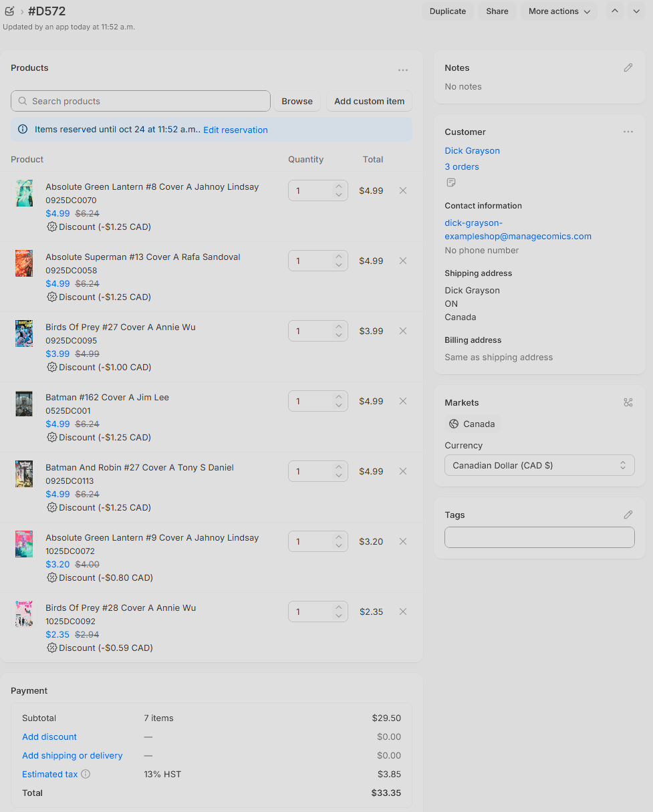Viewport: 653px width, 812px height.
Task: Remove Batman #162 line item
Action: (403, 401)
